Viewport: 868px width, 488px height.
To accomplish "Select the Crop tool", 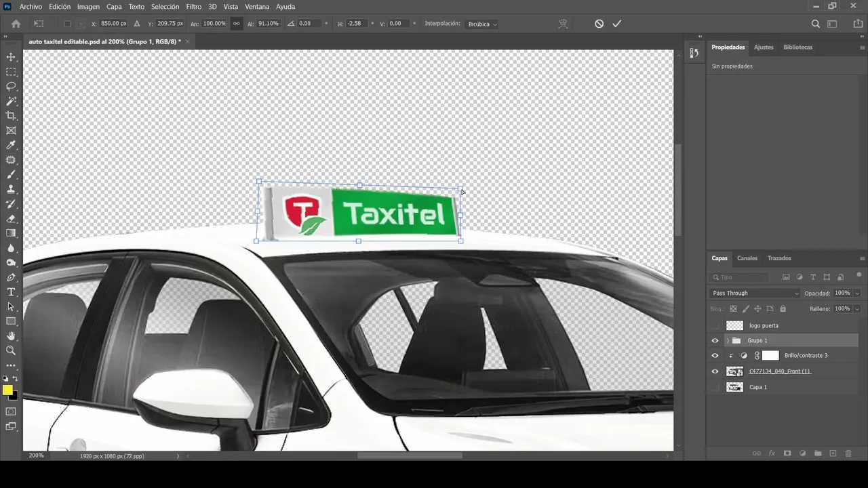I will click(x=11, y=116).
